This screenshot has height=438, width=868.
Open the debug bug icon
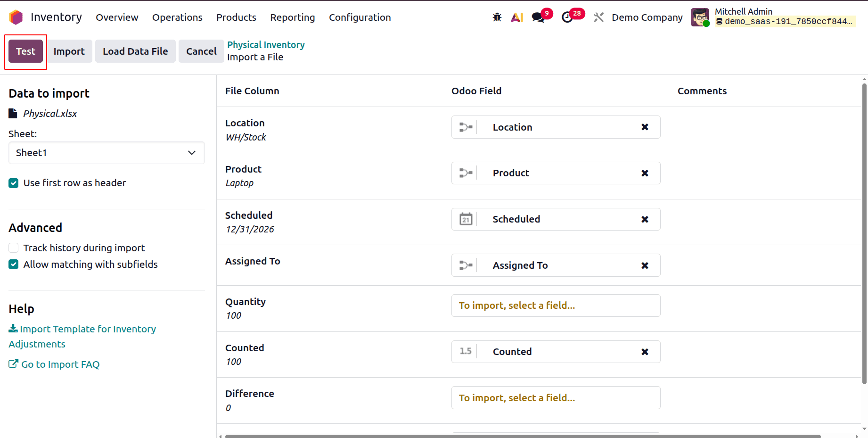(497, 17)
